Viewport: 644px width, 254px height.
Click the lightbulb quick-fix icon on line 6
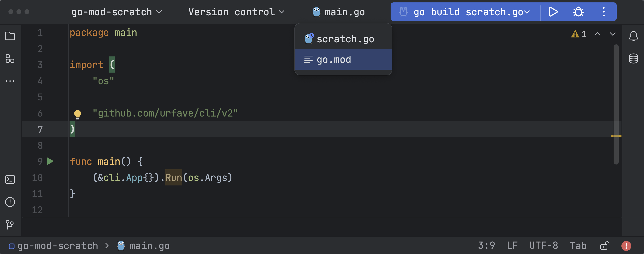77,115
